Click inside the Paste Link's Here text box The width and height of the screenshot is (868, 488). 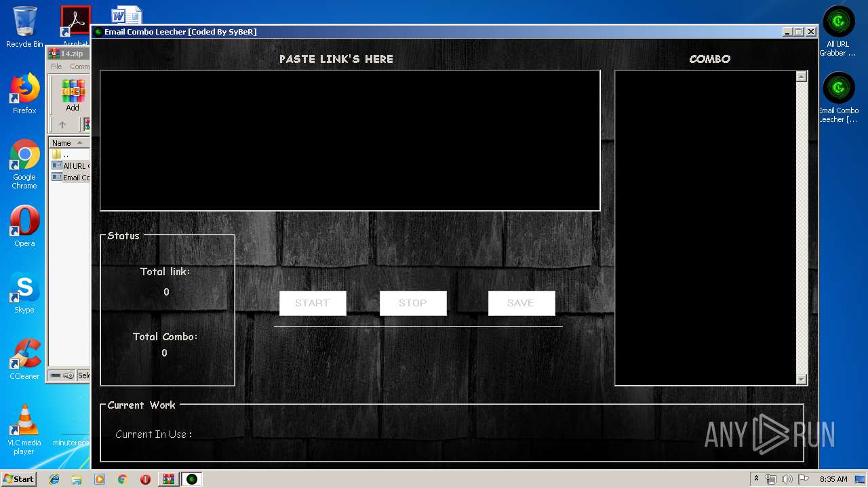(x=350, y=140)
